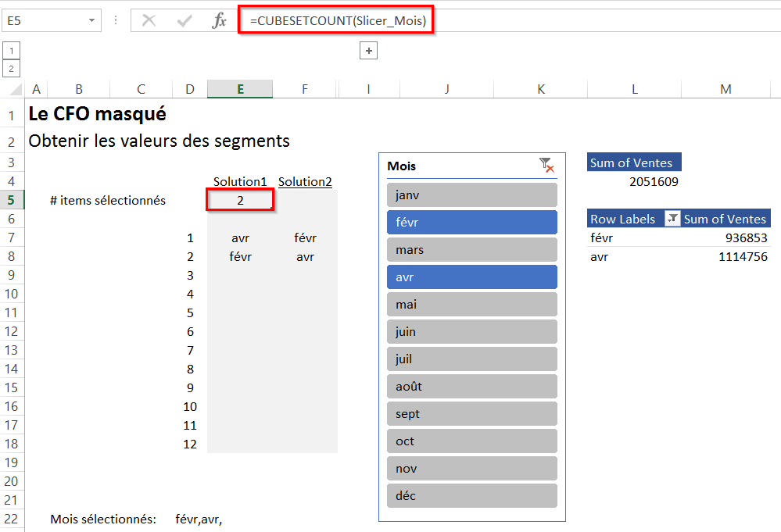Toggle the févr slicer item

click(x=471, y=222)
